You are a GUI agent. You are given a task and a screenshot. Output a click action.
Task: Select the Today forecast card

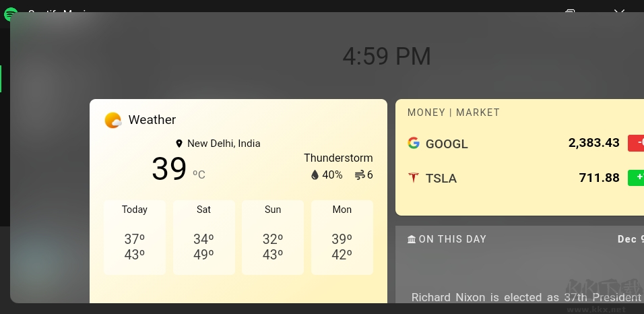tap(135, 237)
